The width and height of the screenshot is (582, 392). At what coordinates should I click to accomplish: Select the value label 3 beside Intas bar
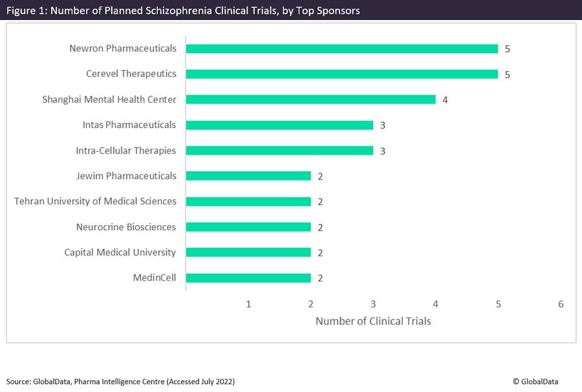point(383,125)
